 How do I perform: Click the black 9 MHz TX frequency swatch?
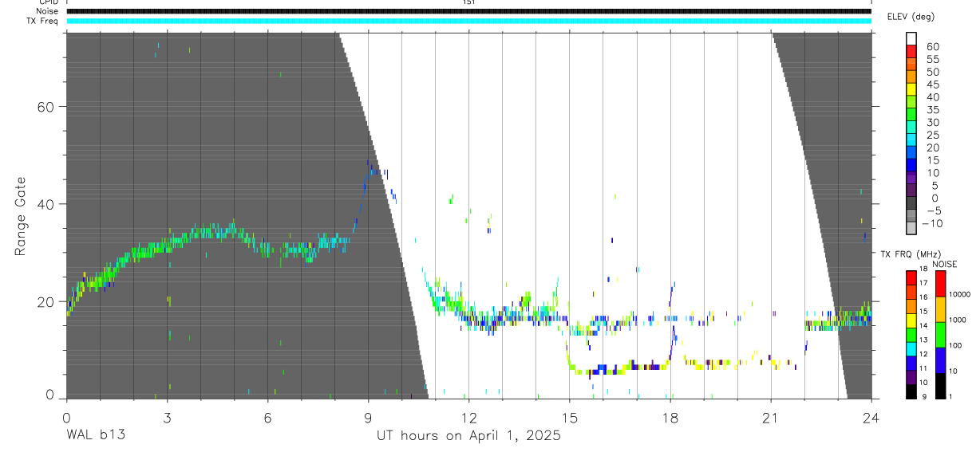911,392
